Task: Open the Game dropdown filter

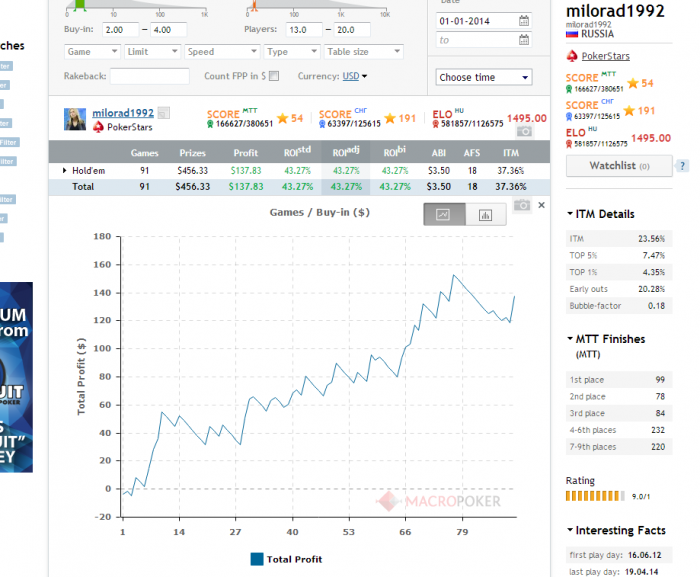Action: click(x=92, y=52)
